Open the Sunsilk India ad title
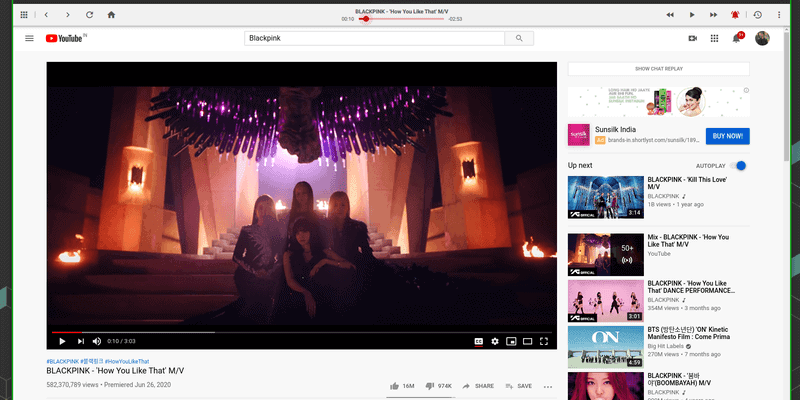The width and height of the screenshot is (800, 400). click(x=615, y=130)
